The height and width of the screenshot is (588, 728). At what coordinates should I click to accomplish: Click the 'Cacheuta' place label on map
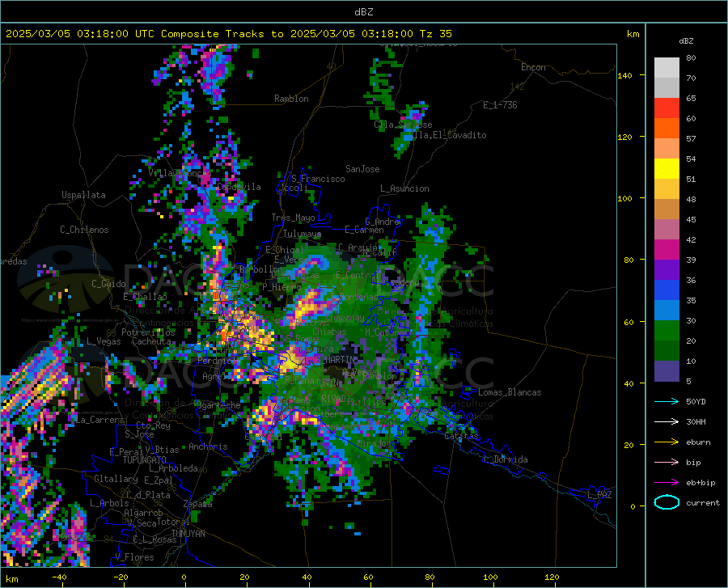tap(151, 341)
